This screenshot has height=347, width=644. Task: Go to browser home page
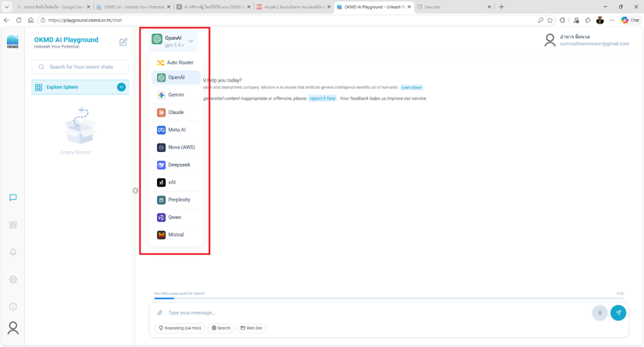pos(30,20)
